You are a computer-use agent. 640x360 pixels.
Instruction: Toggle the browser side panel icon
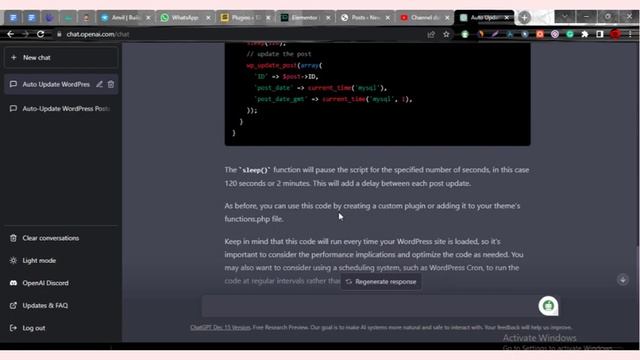(600, 34)
